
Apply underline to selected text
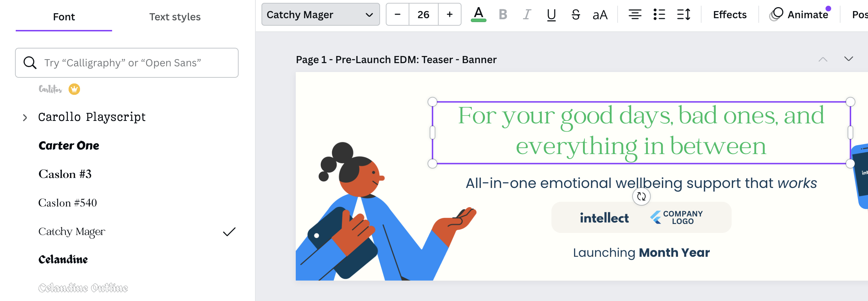[x=551, y=15]
